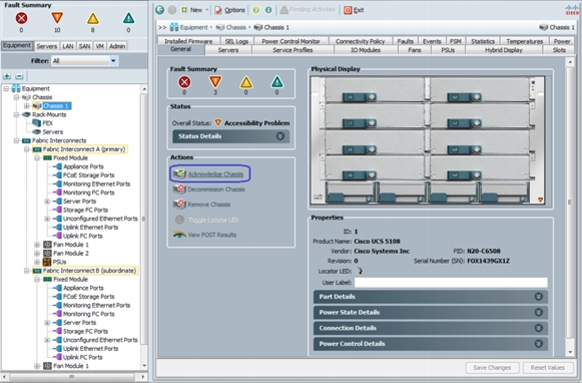Viewport: 582px width, 383px height.
Task: Switch to the Admin navigation tab
Action: pos(117,46)
